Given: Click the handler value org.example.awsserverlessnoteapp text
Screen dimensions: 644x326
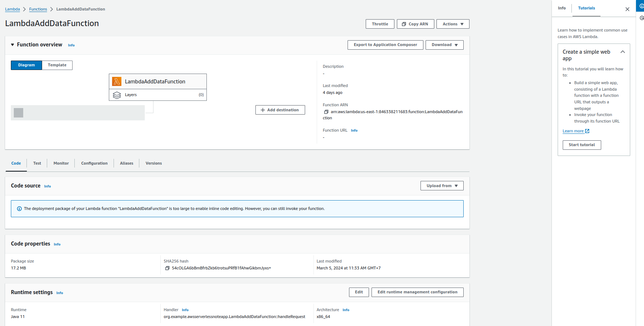Looking at the screenshot, I should pyautogui.click(x=234, y=317).
